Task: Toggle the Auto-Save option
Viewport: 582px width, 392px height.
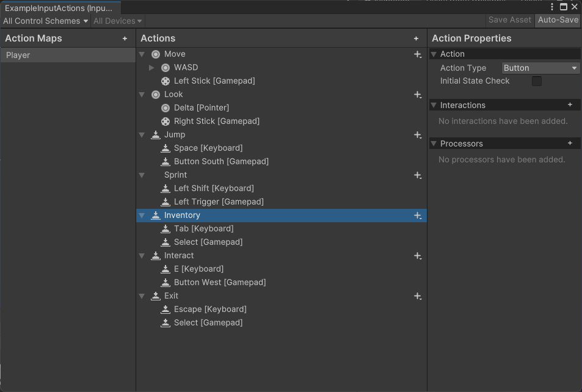Action: tap(558, 20)
